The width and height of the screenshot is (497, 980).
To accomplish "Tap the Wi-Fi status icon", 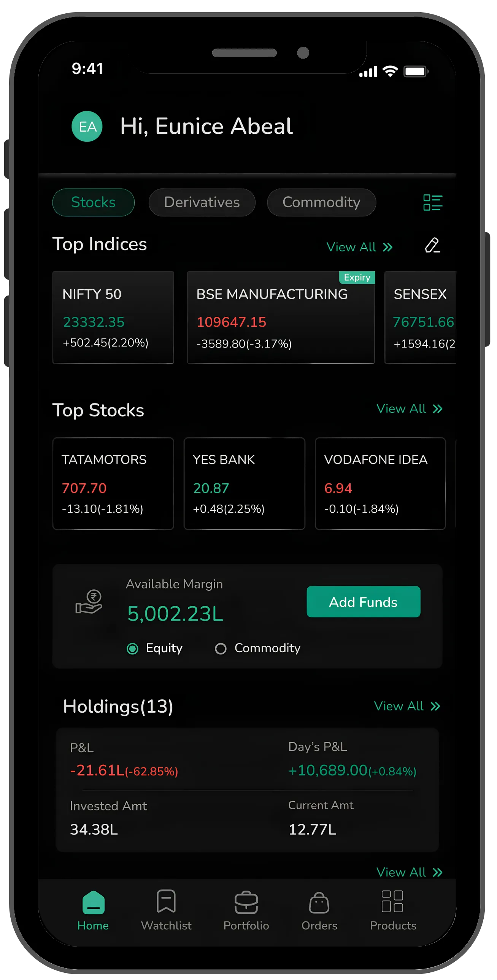I will [x=390, y=71].
